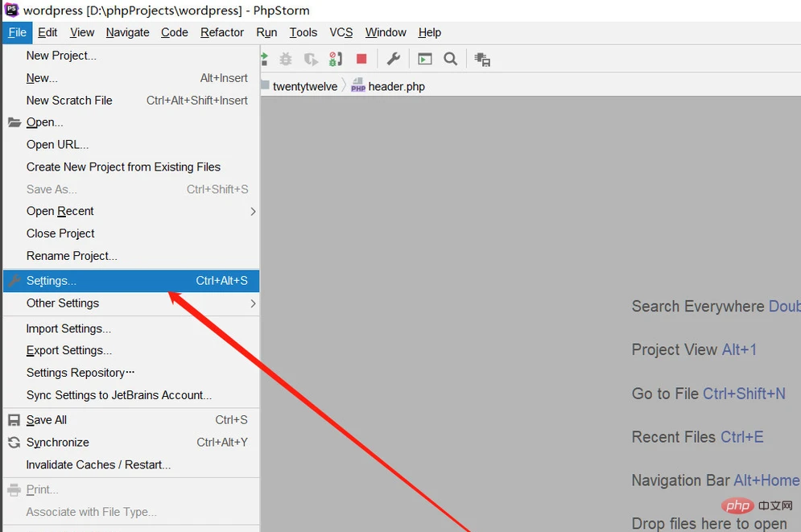
Task: Run the project using the green Run icon
Action: (264, 58)
